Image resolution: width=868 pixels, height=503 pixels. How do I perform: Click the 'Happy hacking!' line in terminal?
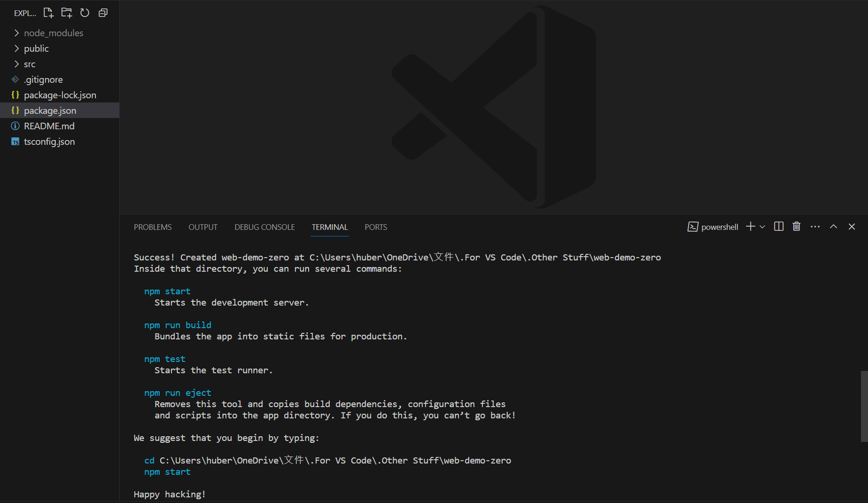(x=170, y=494)
